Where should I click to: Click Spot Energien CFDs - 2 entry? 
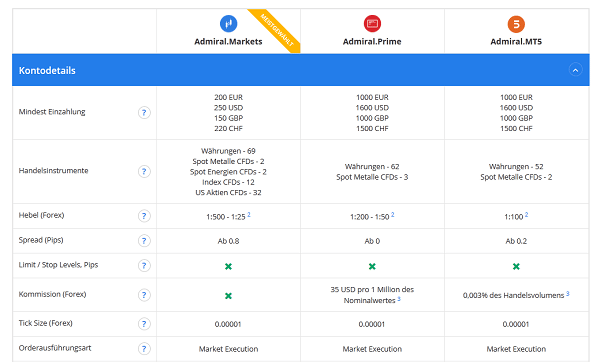(228, 172)
